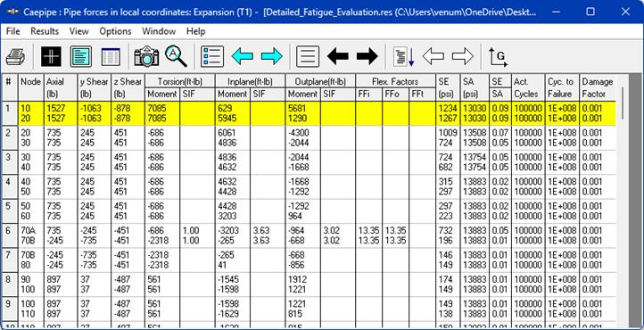The height and width of the screenshot is (330, 644).
Task: Click the cyan left arrow icon
Action: 243,56
